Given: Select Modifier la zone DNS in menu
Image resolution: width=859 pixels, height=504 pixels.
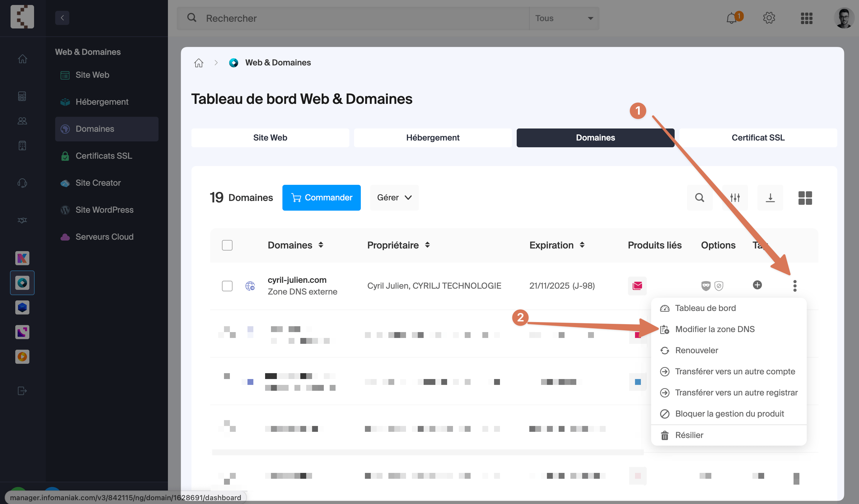Looking at the screenshot, I should point(715,329).
